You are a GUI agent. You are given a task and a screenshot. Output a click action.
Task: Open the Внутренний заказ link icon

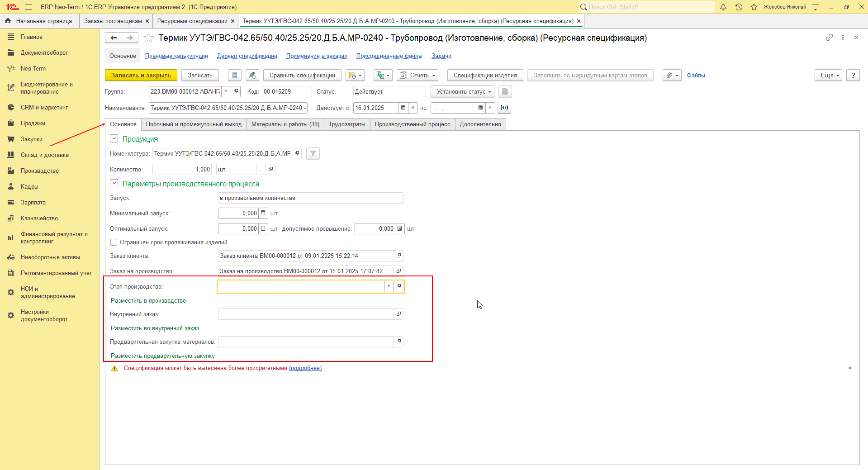(398, 314)
